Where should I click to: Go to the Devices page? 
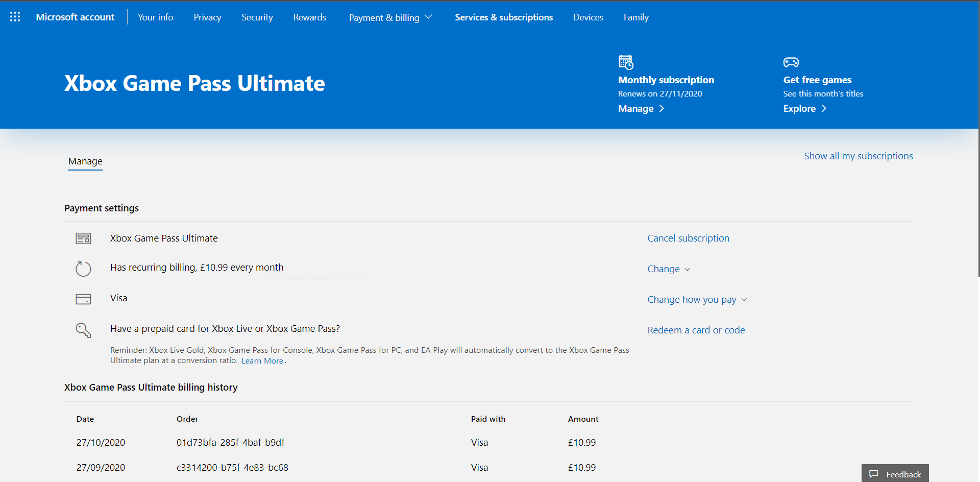588,17
